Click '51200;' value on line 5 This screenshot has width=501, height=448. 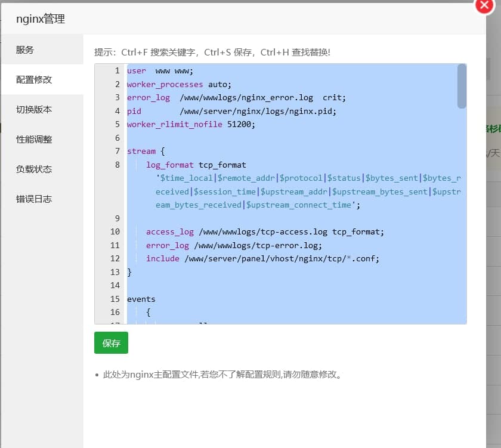[241, 124]
